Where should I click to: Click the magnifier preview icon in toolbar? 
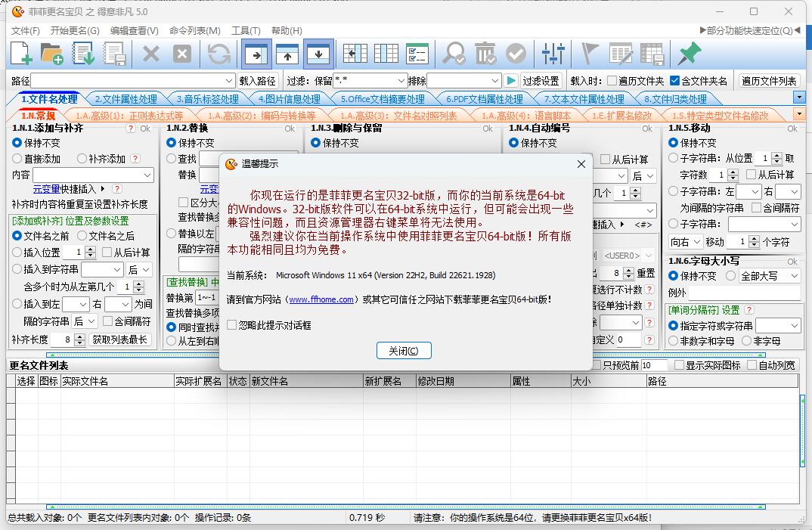click(x=454, y=54)
